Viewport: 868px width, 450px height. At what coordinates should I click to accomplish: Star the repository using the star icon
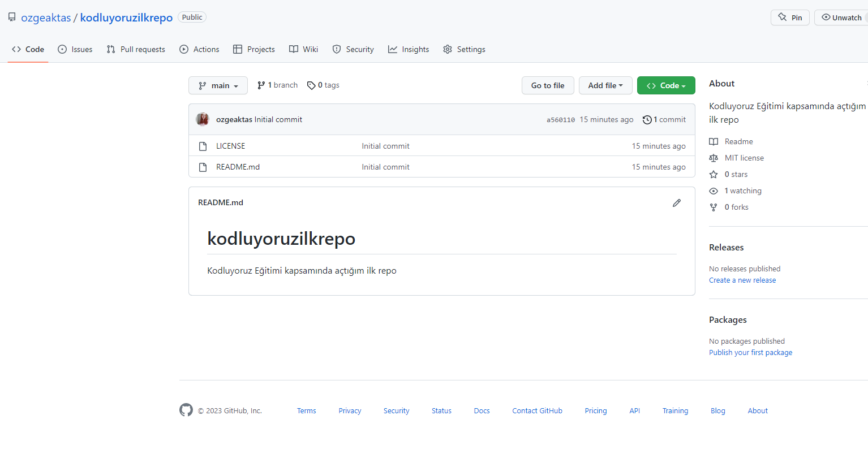(714, 174)
